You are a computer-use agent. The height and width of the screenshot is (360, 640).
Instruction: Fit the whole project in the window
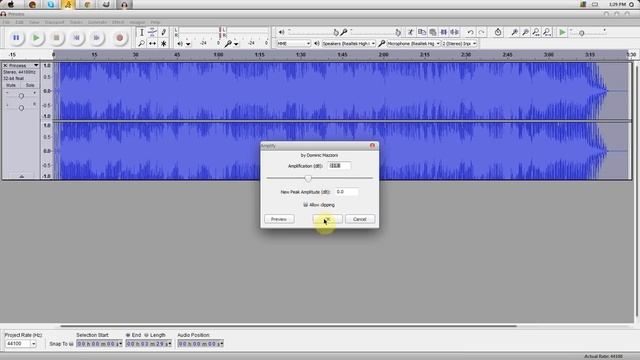(x=547, y=32)
